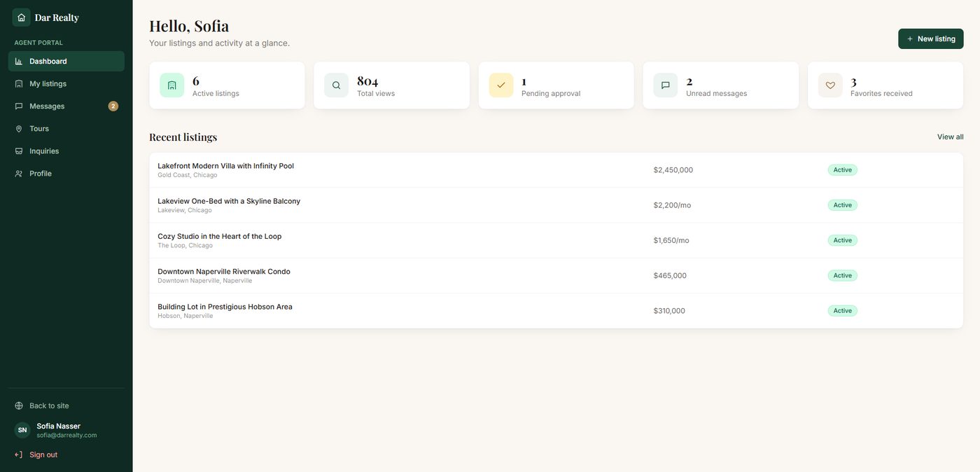Image resolution: width=980 pixels, height=472 pixels.
Task: Click Active badge for Building Lot listing
Action: point(843,311)
